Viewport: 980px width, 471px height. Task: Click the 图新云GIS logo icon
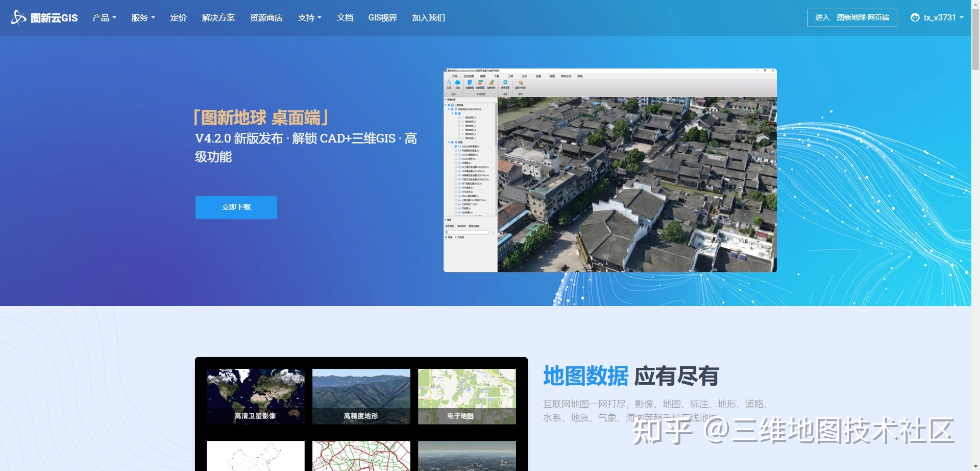tap(18, 17)
